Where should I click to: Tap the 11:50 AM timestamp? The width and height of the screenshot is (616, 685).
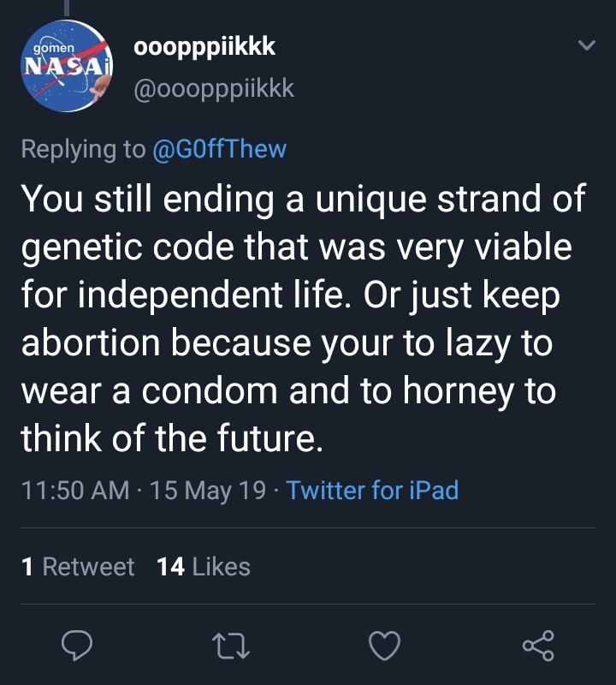tap(75, 490)
